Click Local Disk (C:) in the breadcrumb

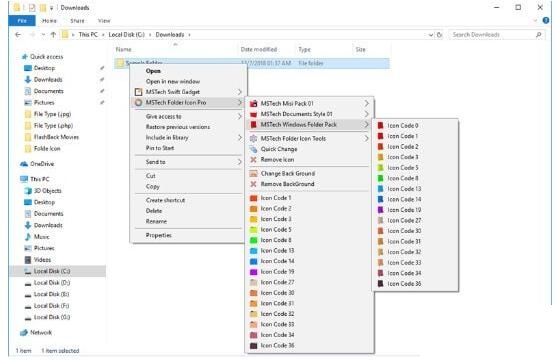pyautogui.click(x=127, y=35)
